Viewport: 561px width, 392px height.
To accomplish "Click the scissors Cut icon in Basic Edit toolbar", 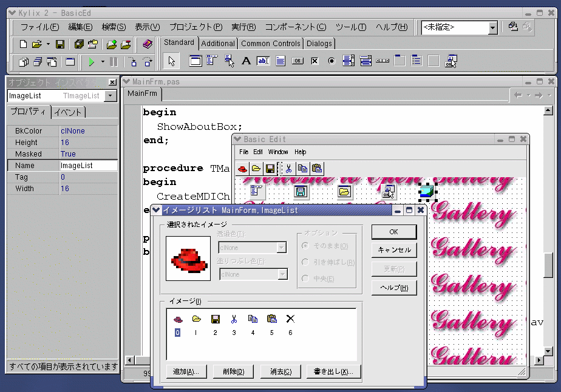I will (288, 169).
